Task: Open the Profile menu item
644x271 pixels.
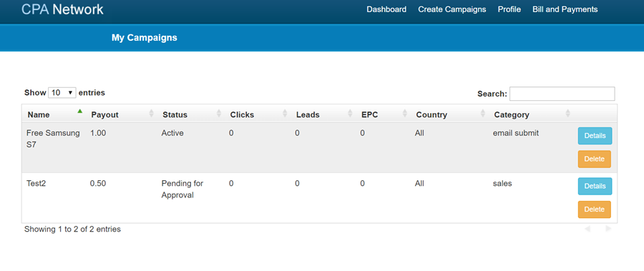Action: [509, 9]
